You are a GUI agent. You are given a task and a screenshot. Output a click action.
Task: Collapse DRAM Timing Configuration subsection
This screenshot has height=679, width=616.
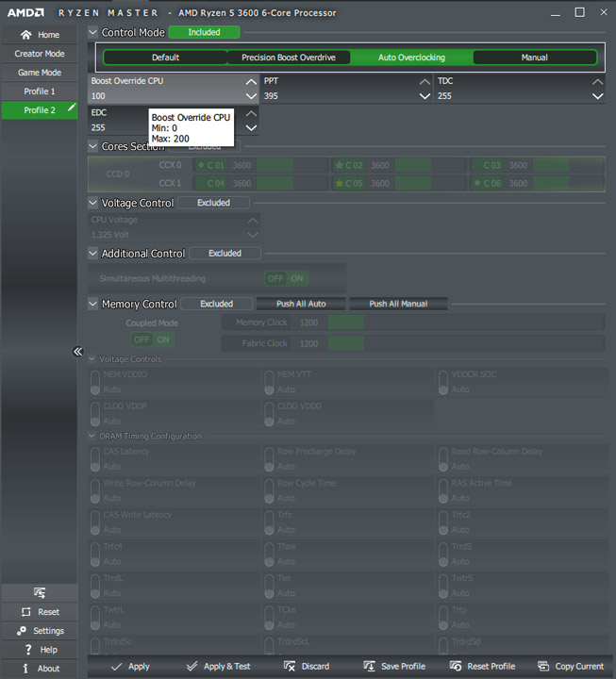coord(92,436)
